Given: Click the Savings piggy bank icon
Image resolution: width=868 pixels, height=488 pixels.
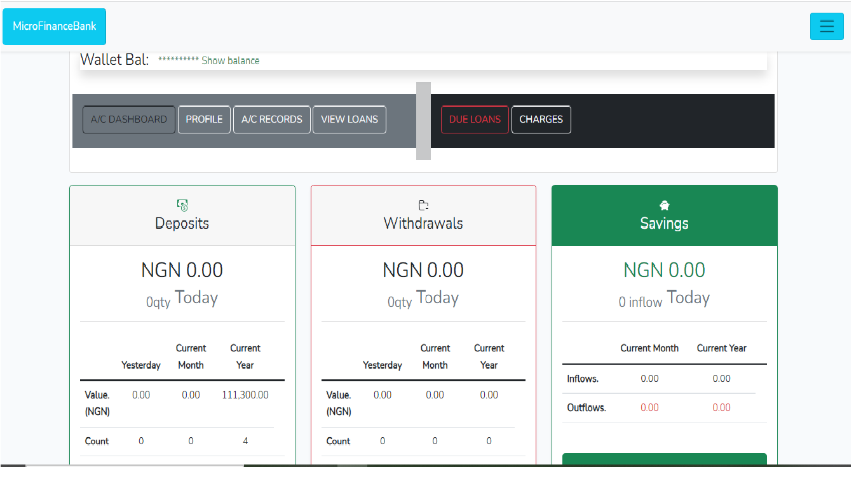Looking at the screenshot, I should pyautogui.click(x=664, y=205).
